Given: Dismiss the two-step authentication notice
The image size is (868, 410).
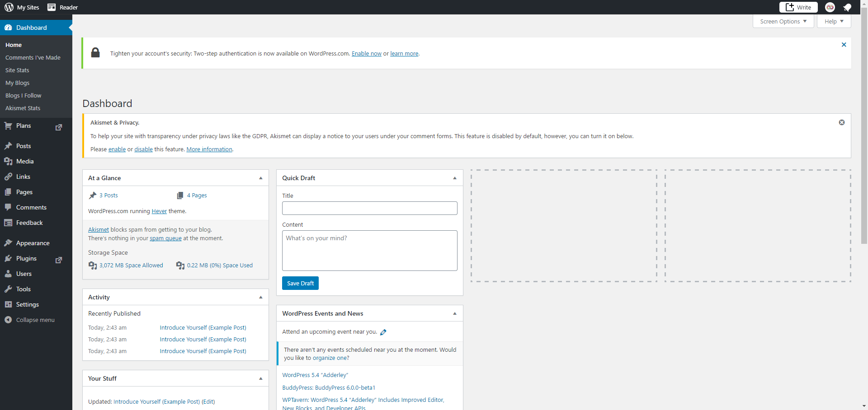Looking at the screenshot, I should pos(844,45).
